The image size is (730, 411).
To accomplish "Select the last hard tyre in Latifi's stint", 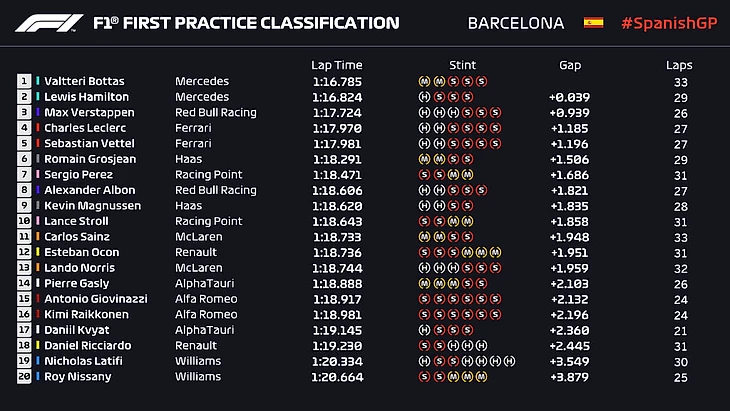I will pos(510,360).
